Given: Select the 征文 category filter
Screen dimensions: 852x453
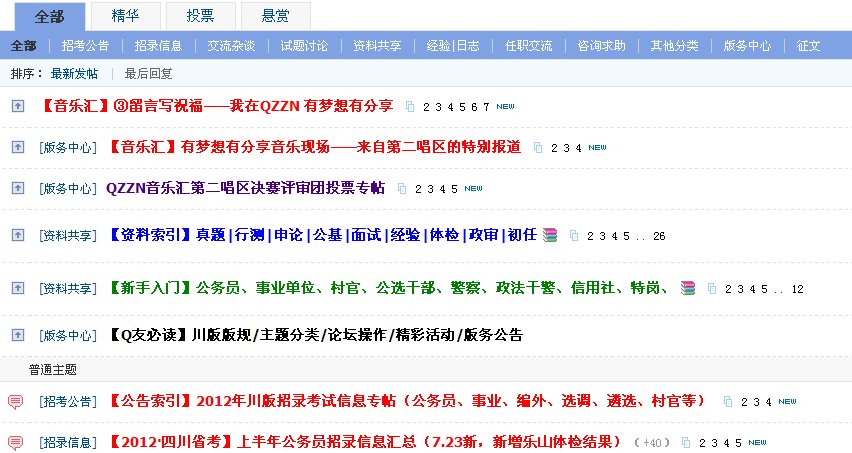Looking at the screenshot, I should point(808,46).
